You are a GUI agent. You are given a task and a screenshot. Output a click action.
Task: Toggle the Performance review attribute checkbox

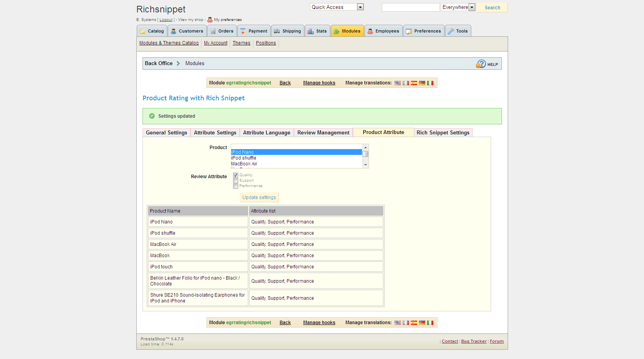235,186
